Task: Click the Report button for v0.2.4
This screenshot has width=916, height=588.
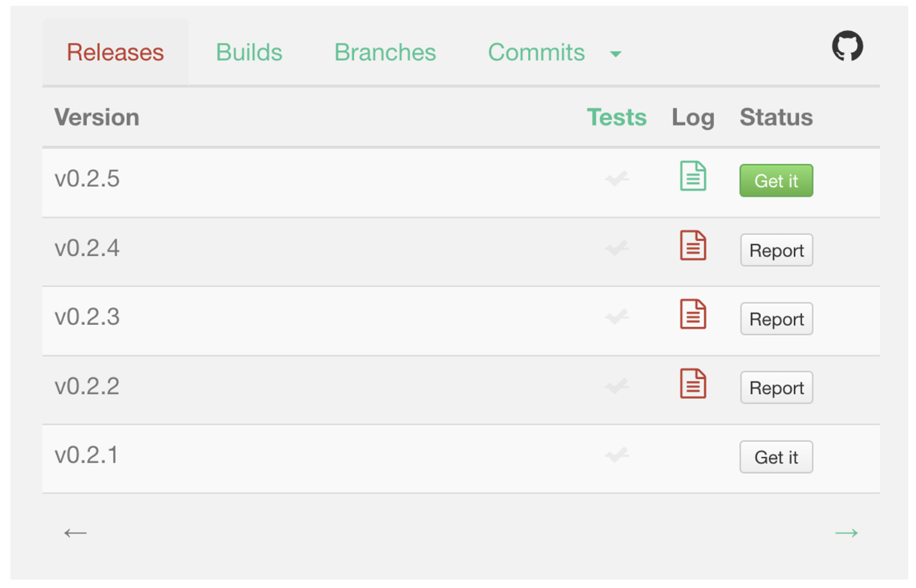Action: coord(776,250)
